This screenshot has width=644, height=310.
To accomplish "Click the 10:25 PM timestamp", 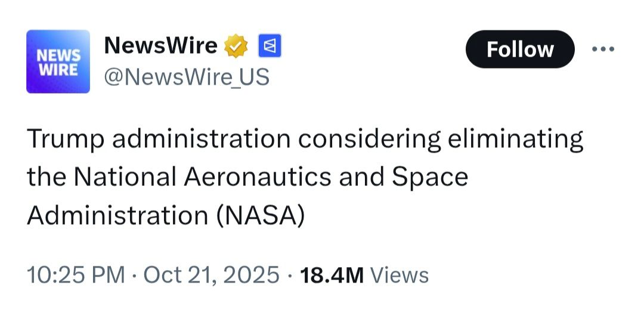I will 76,275.
